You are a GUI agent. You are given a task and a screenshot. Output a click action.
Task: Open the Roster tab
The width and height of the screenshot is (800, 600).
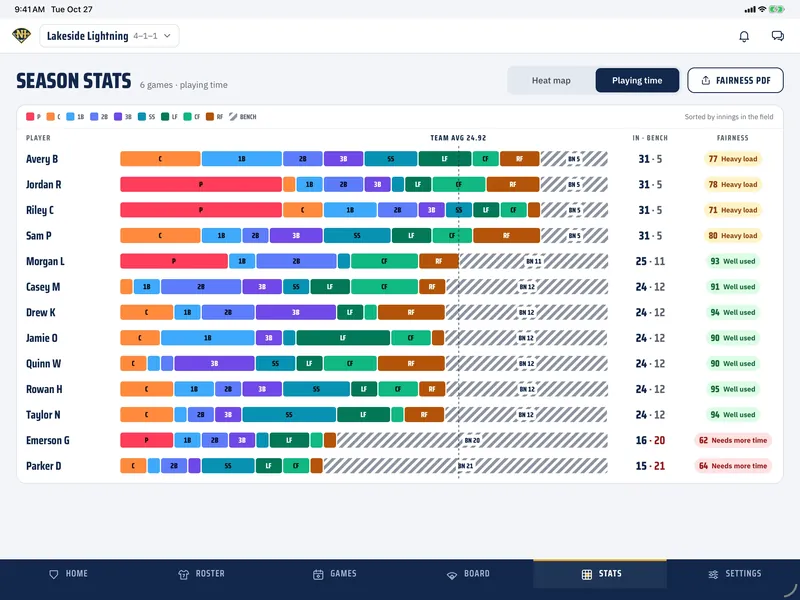202,574
